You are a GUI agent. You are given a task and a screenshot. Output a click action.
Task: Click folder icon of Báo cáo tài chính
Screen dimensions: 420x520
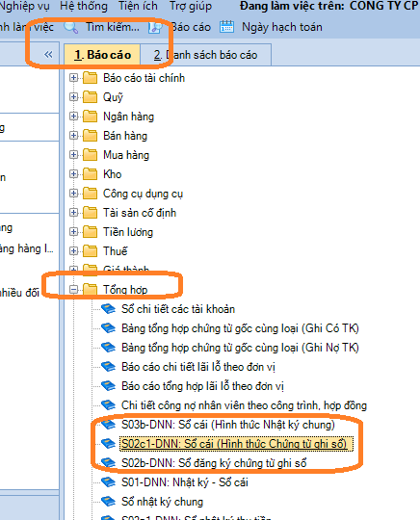[x=90, y=78]
